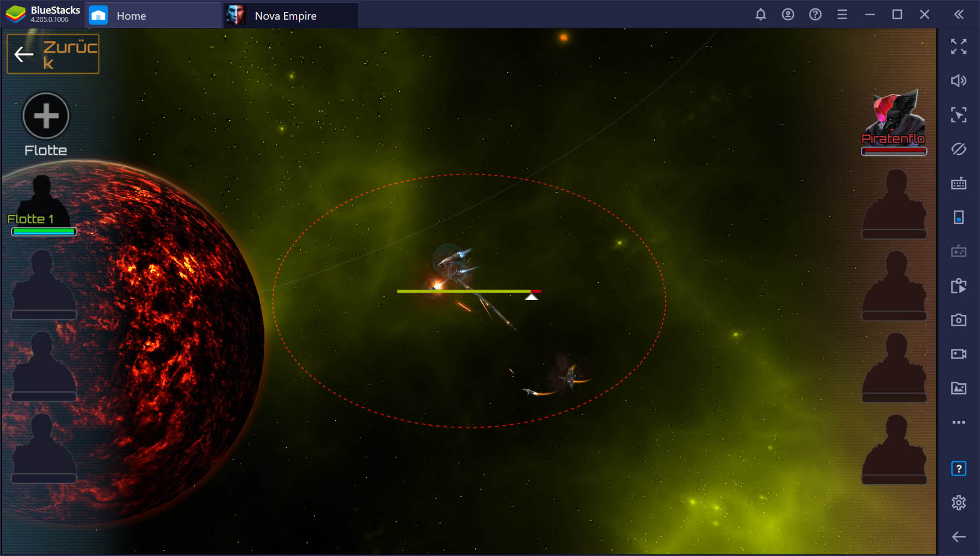Open the BlueStacks account profile icon

pos(788,15)
